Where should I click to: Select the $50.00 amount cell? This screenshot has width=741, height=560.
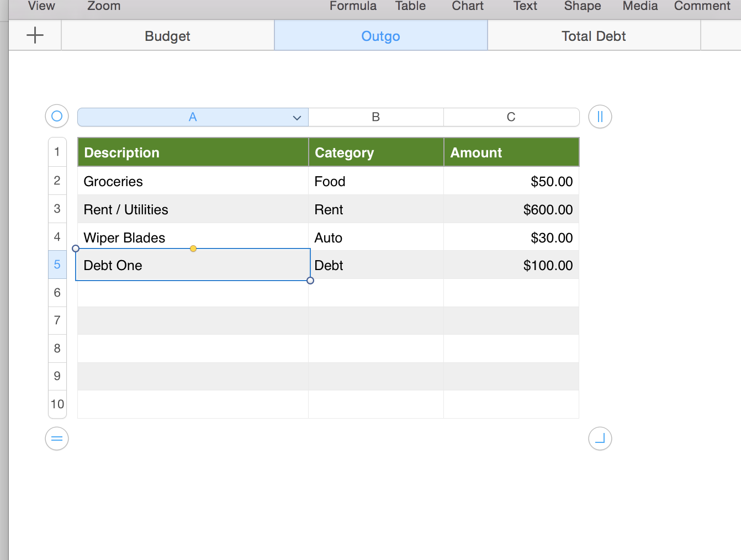(511, 181)
